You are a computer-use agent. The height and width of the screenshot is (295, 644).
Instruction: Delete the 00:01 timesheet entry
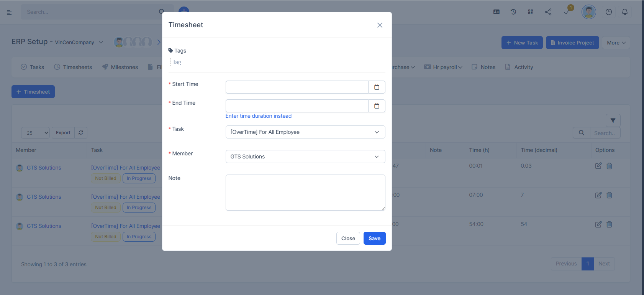click(x=609, y=166)
